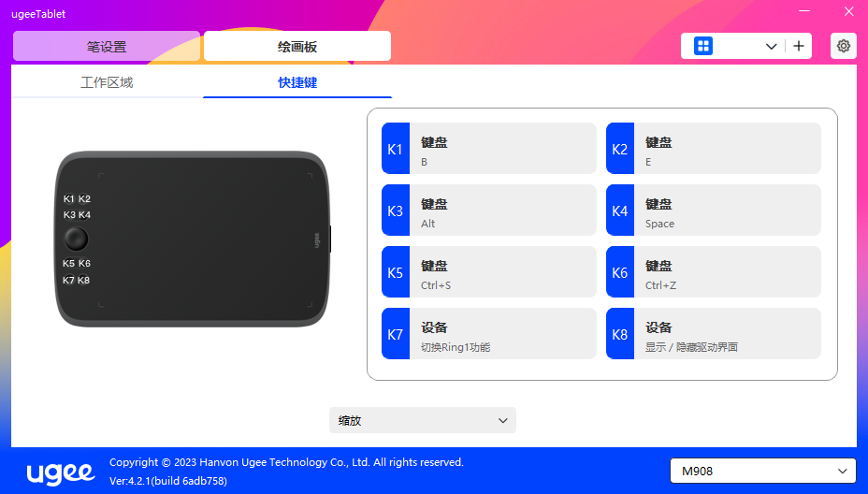Click the copyright text in footer
The width and height of the screenshot is (868, 494).
286,462
